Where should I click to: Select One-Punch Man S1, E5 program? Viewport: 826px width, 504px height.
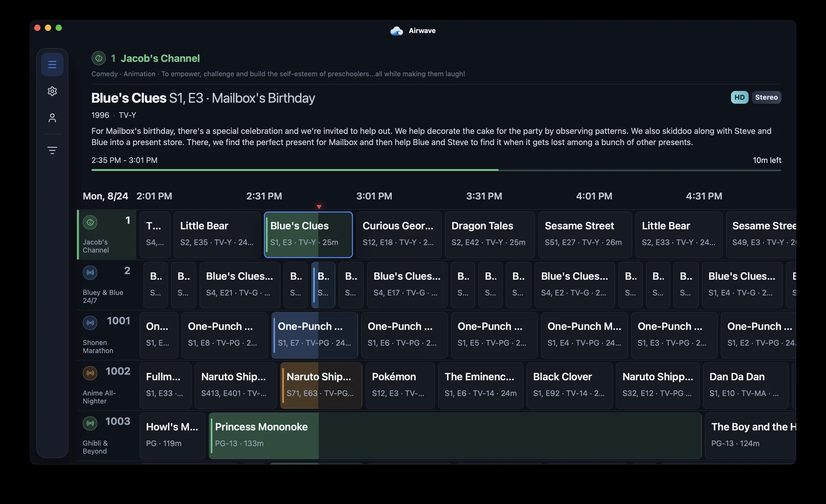[494, 335]
